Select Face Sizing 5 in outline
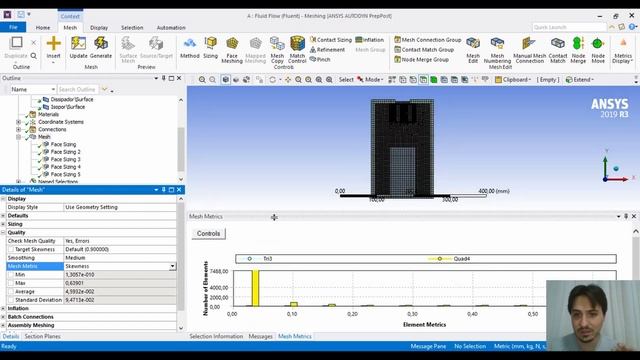The height and width of the screenshot is (360, 640). point(65,174)
